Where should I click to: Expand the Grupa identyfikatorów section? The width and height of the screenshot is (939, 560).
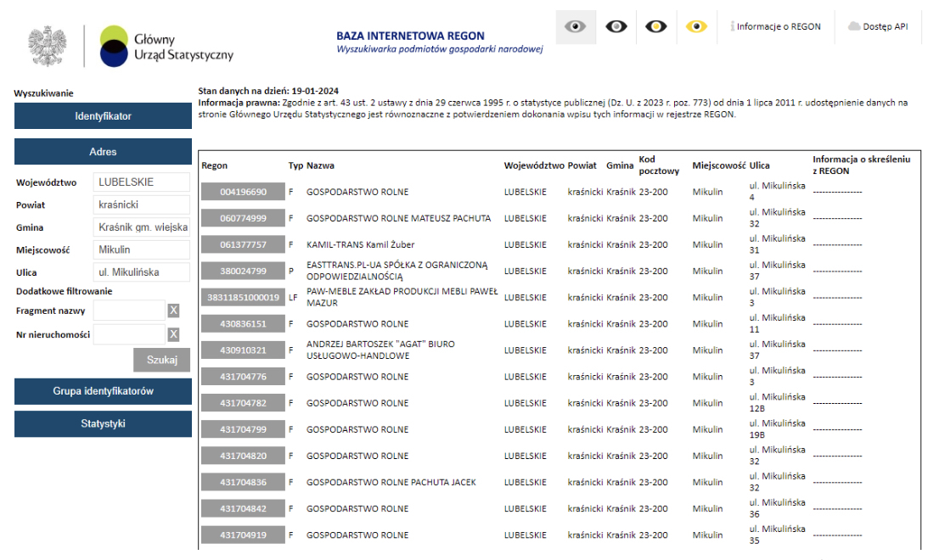pyautogui.click(x=103, y=390)
